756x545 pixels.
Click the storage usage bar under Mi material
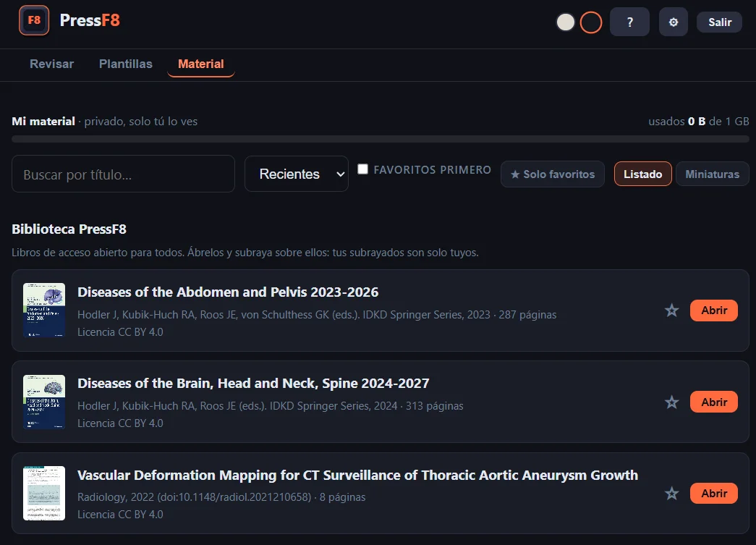click(x=380, y=139)
